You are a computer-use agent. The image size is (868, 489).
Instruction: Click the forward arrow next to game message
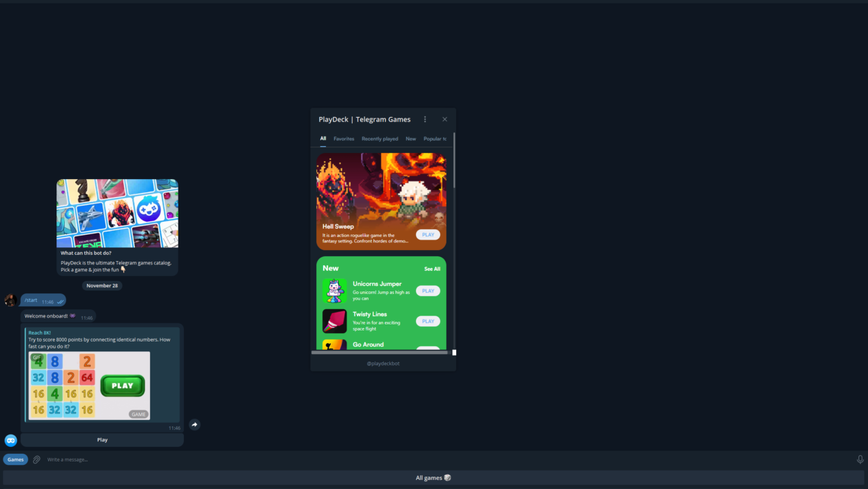(194, 424)
